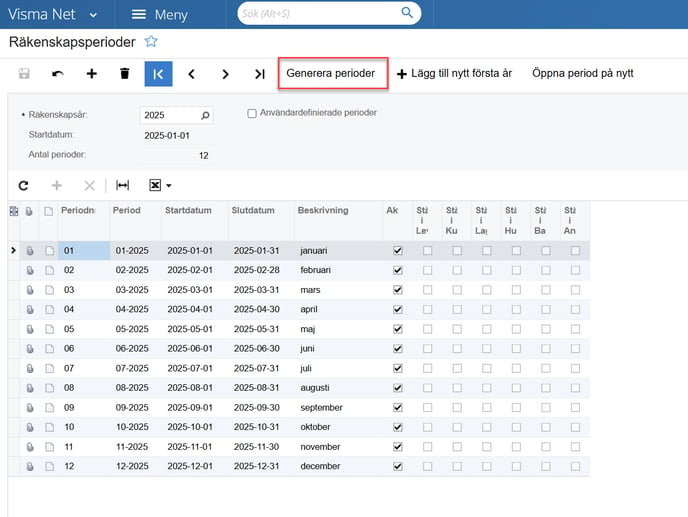The image size is (688, 517).
Task: Expand the Visma Net dropdown
Action: 93,14
